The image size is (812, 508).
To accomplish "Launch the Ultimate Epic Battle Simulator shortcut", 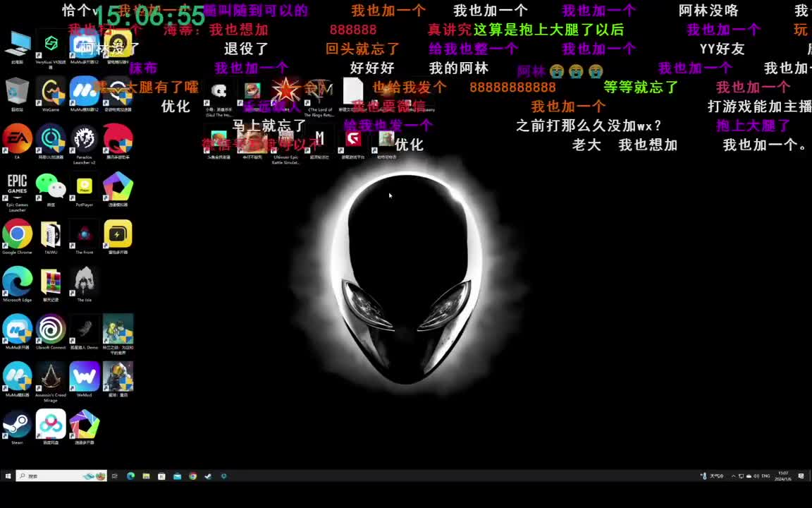I will [x=286, y=147].
